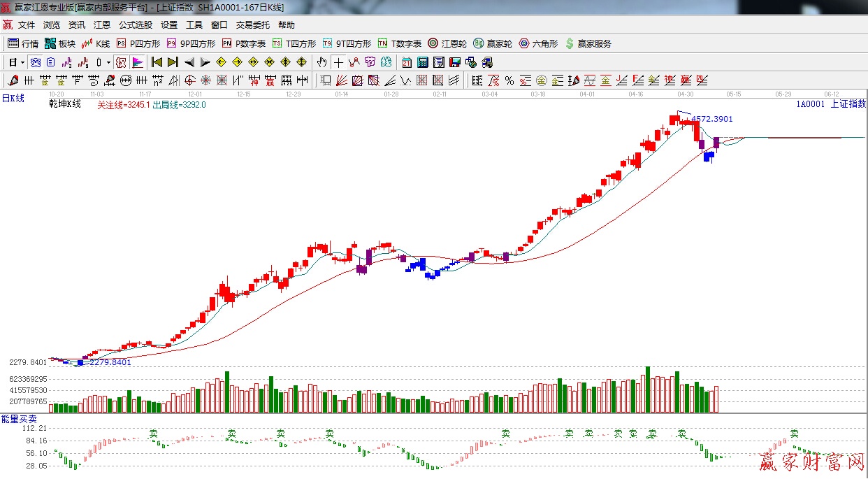Select the percent (%) drawing tool

coord(509,80)
